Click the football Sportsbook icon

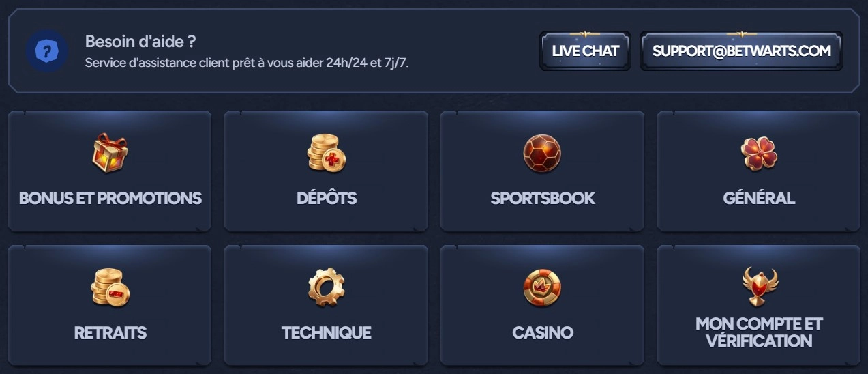click(x=542, y=153)
